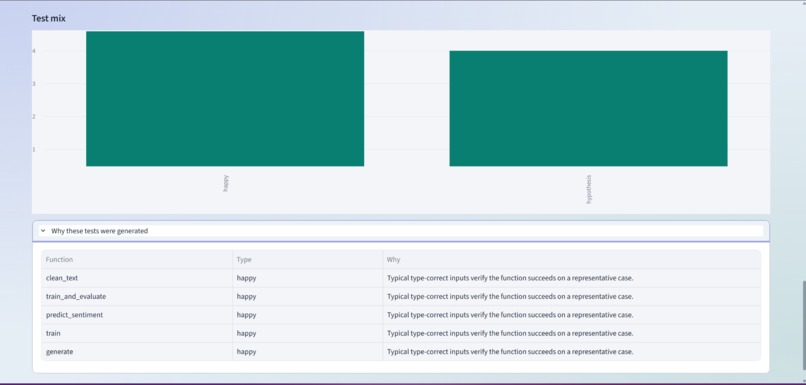Select the 'train' function cell
This screenshot has height=385, width=806.
(x=137, y=334)
